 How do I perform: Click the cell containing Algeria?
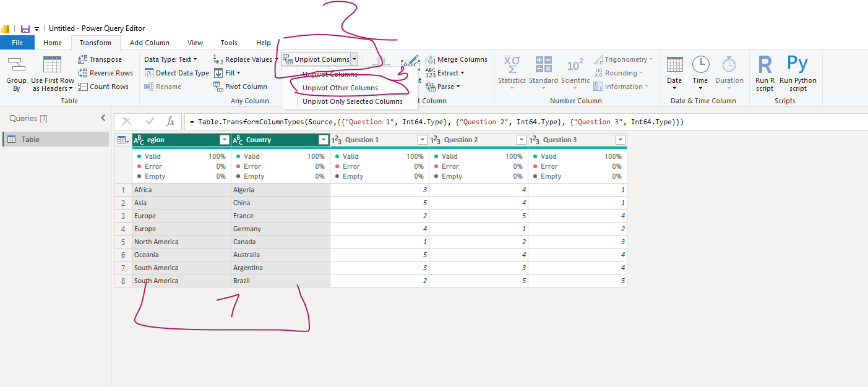click(280, 190)
